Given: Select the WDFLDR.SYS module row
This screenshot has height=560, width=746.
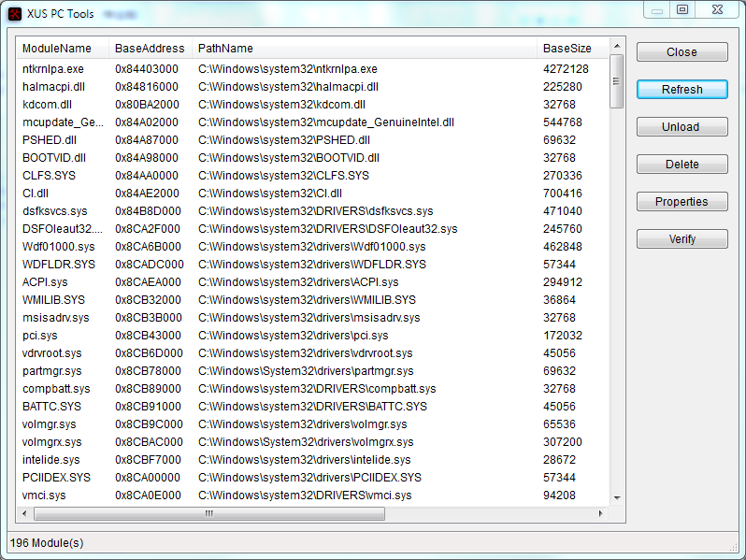Looking at the screenshot, I should pyautogui.click(x=312, y=265).
